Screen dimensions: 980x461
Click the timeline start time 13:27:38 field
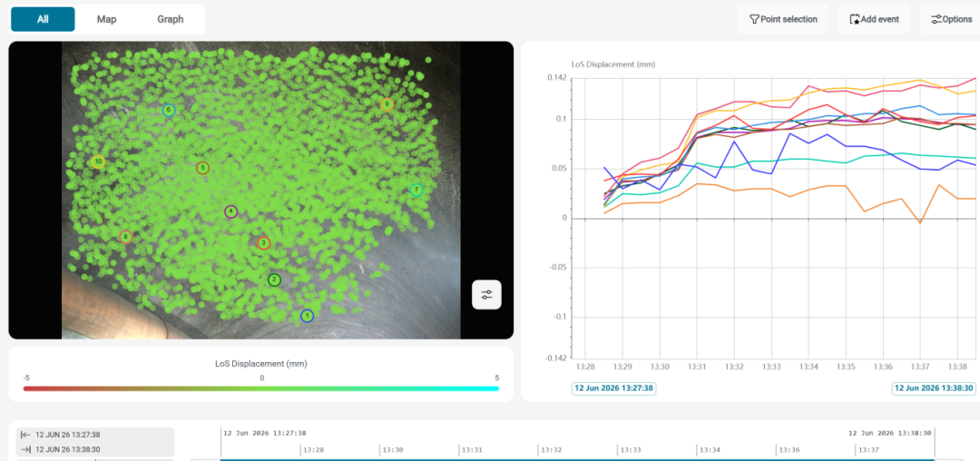[x=95, y=435]
